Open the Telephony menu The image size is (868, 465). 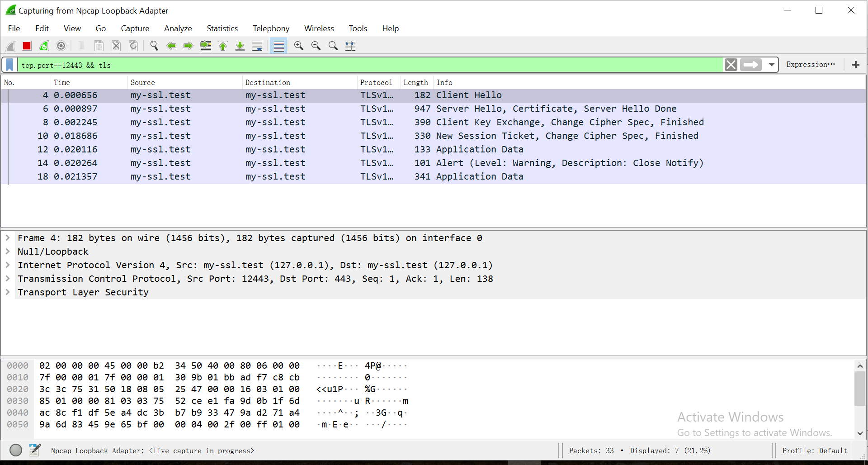click(271, 28)
